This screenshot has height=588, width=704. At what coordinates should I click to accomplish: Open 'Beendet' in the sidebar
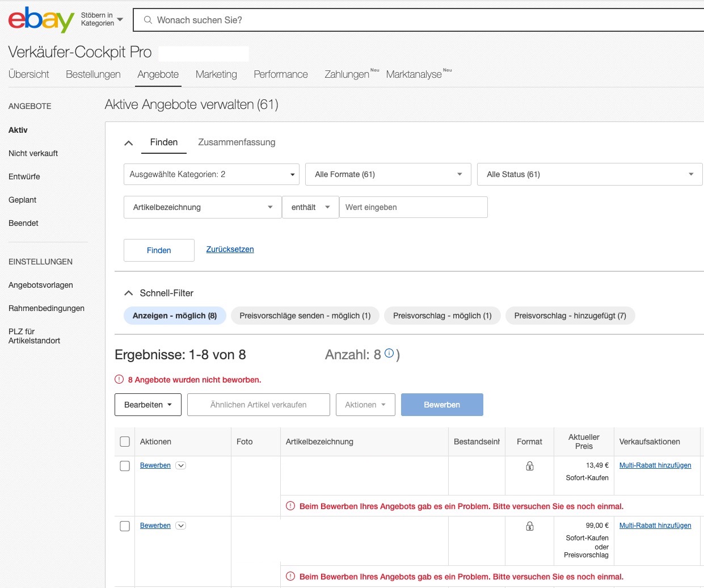click(23, 223)
